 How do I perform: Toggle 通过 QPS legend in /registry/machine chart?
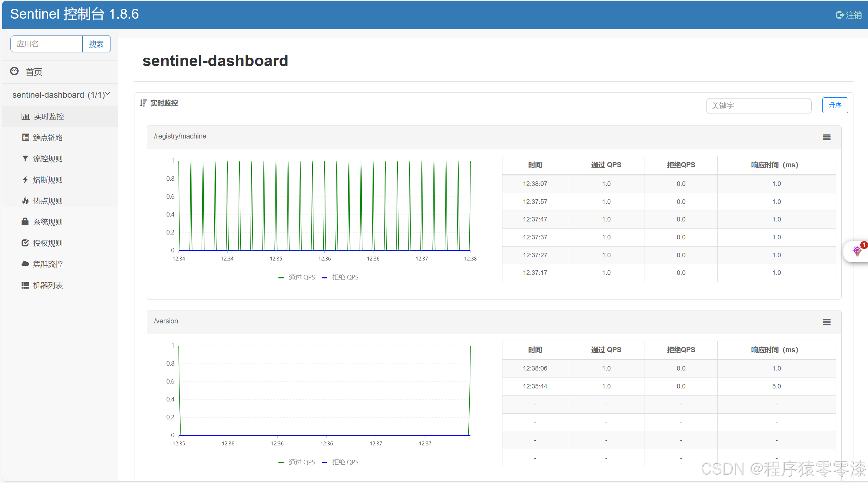coord(297,277)
